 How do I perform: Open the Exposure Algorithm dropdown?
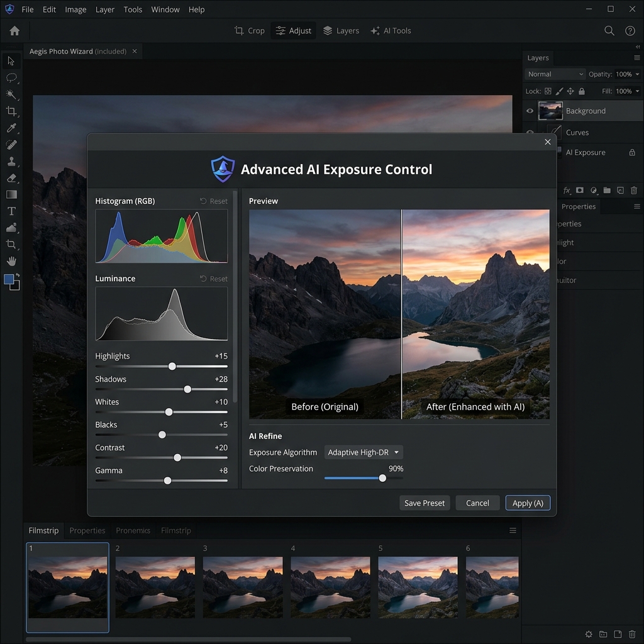click(364, 452)
